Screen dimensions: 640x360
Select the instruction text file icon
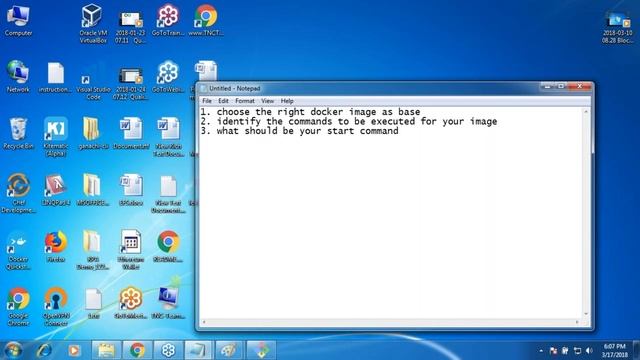[56, 78]
